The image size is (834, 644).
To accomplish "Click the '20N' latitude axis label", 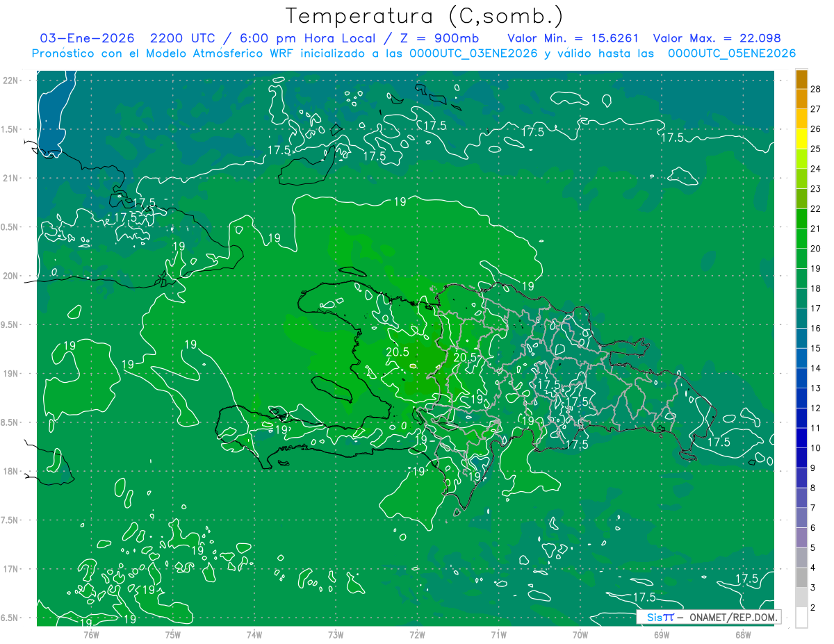I will click(11, 276).
